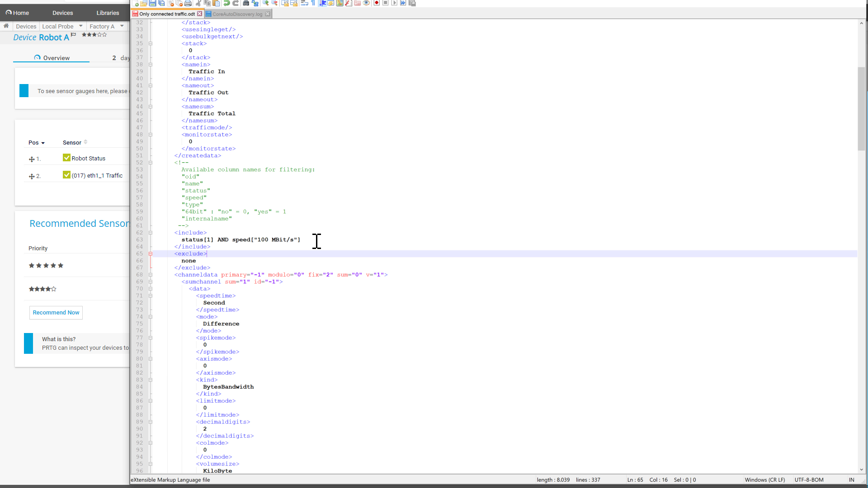Open the Factory A breadcrumb dropdown
This screenshot has width=868, height=488.
tap(122, 26)
